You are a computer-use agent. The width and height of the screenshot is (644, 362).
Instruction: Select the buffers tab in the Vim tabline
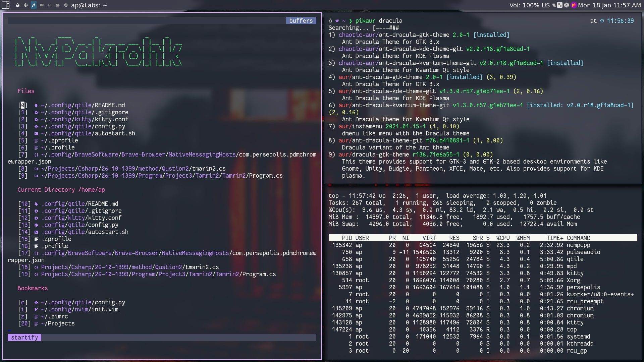(301, 21)
